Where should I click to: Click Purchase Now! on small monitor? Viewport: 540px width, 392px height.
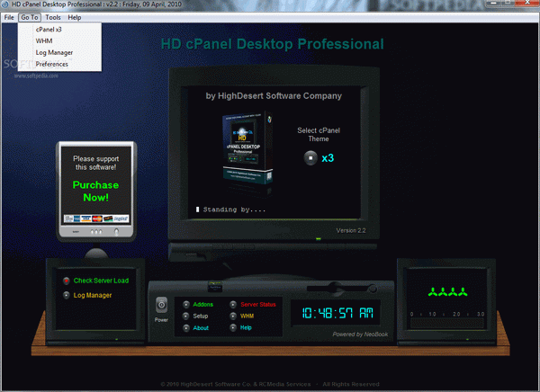[95, 192]
